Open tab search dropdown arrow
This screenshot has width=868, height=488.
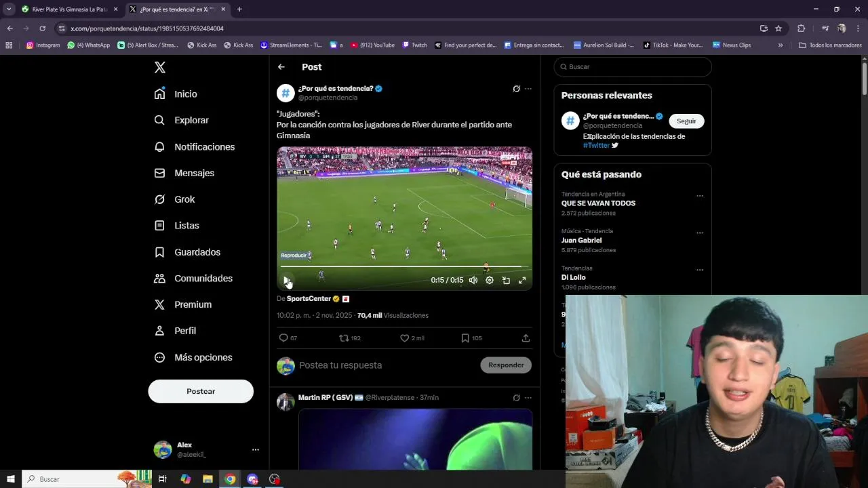(9, 9)
